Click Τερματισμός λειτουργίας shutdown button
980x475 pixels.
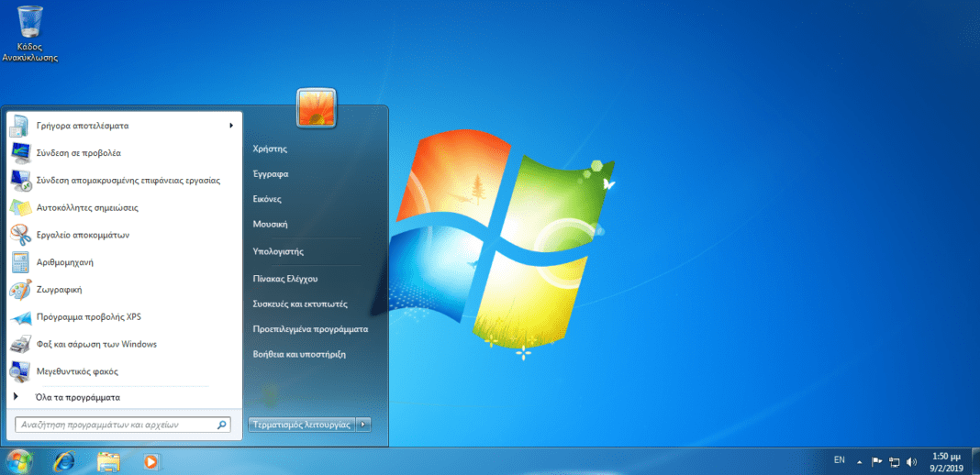[x=302, y=425]
